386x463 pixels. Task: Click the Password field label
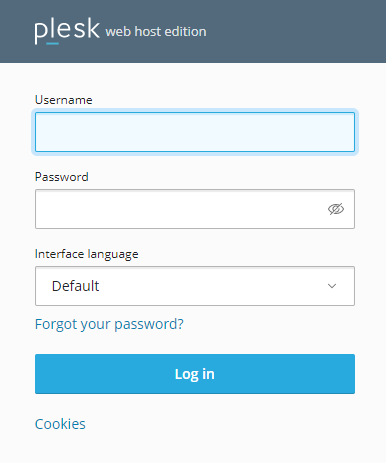coord(62,177)
